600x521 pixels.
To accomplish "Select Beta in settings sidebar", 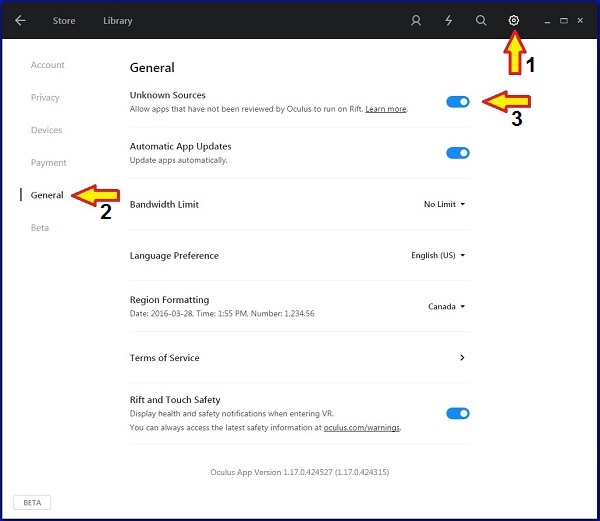I will point(40,228).
